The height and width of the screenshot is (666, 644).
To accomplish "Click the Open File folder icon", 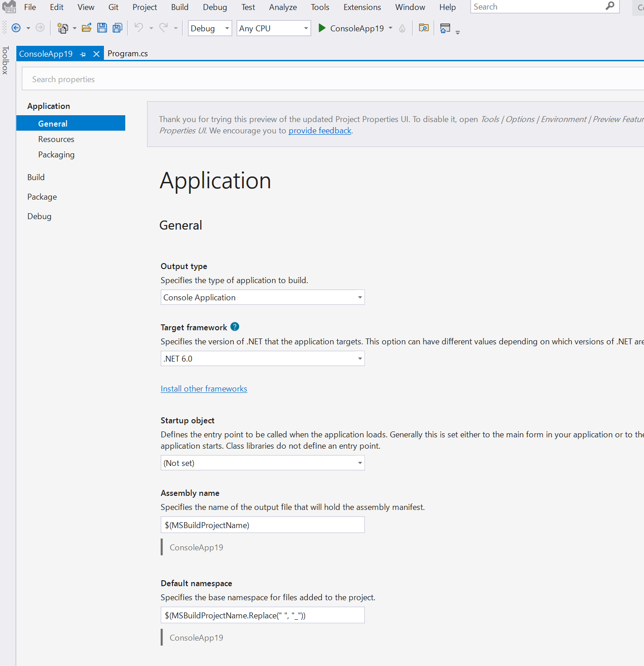I will point(87,28).
